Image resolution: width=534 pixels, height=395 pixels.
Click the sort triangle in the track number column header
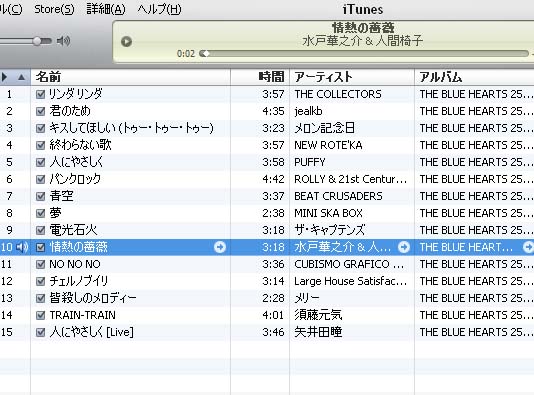pyautogui.click(x=21, y=77)
